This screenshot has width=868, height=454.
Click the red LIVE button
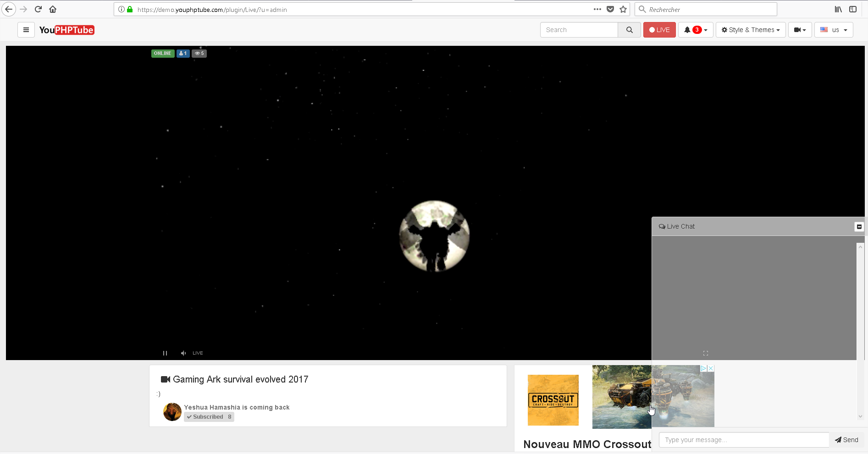[659, 30]
